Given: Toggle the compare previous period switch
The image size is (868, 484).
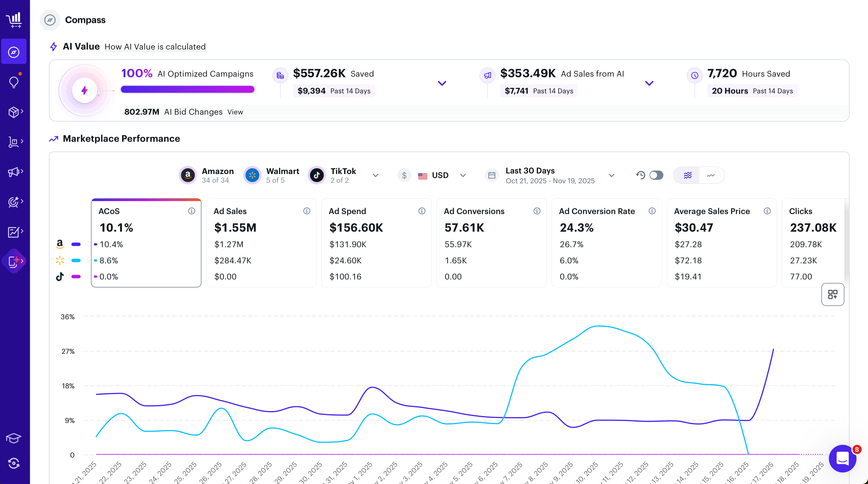Looking at the screenshot, I should tap(656, 175).
